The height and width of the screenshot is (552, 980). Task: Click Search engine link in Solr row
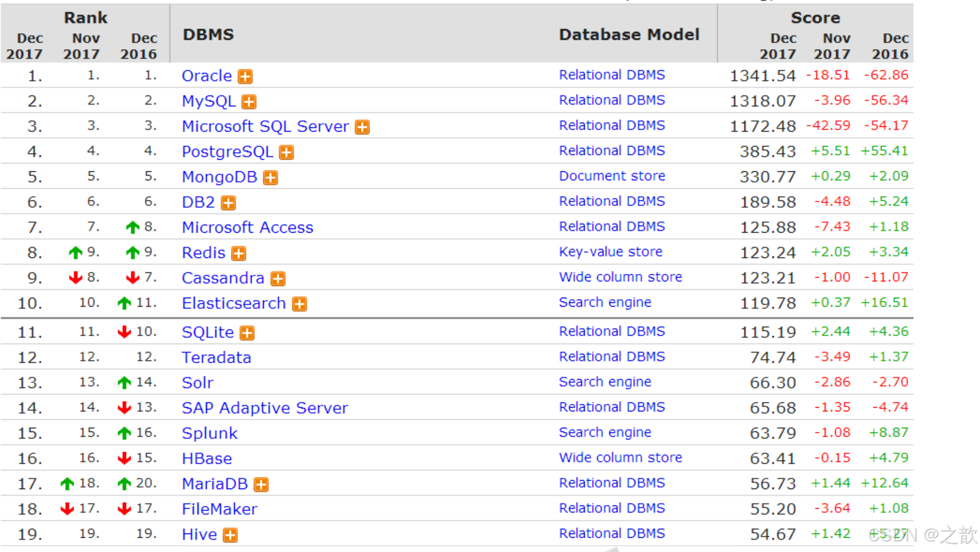605,382
